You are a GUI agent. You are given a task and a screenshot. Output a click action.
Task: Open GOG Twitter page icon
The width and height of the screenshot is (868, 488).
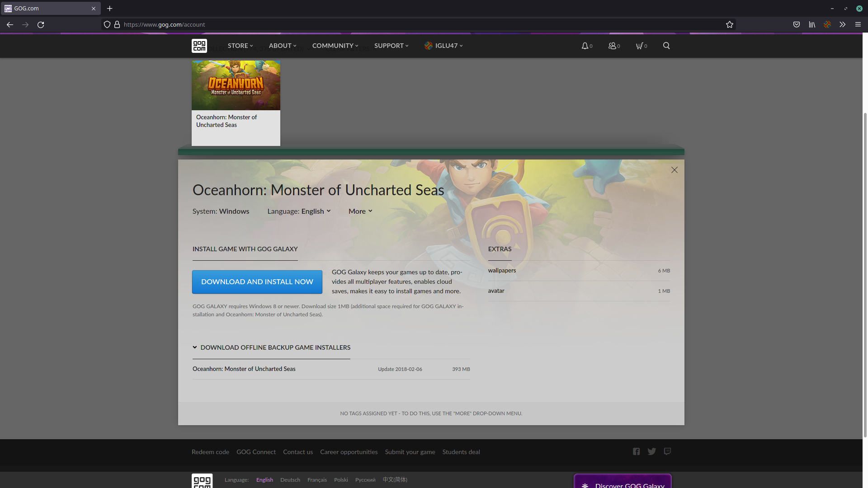coord(651,451)
